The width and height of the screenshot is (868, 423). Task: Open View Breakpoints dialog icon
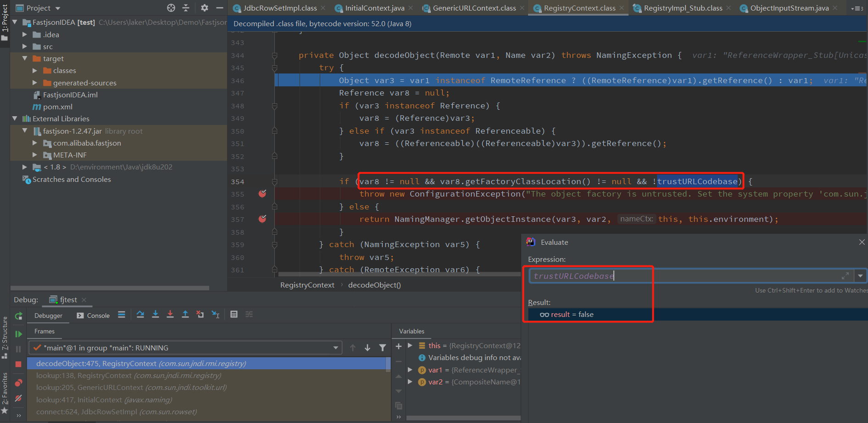(19, 383)
